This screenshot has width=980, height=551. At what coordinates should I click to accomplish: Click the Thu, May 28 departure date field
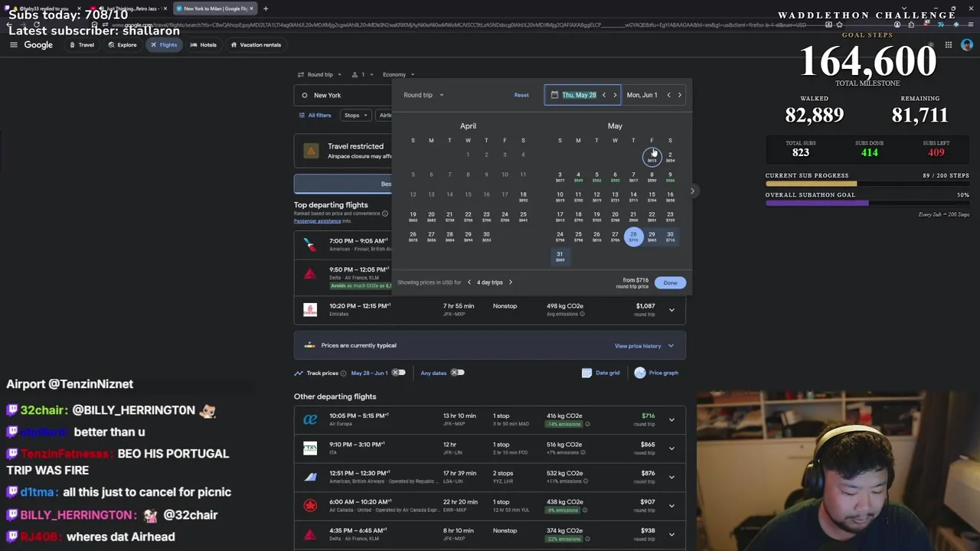579,95
